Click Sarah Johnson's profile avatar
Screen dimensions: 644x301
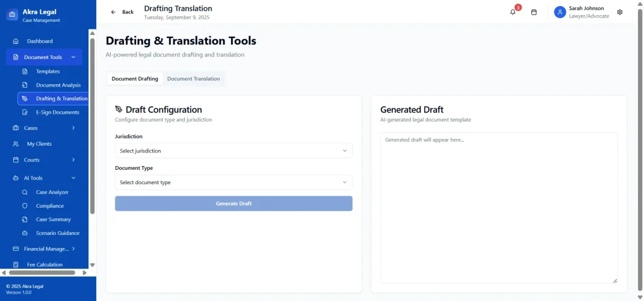tap(560, 12)
